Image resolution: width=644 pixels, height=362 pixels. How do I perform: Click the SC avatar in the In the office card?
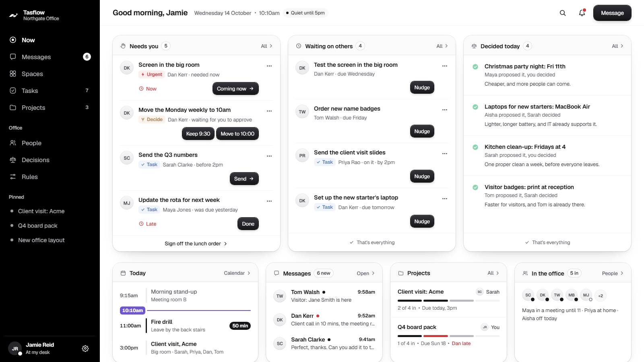[x=528, y=295]
